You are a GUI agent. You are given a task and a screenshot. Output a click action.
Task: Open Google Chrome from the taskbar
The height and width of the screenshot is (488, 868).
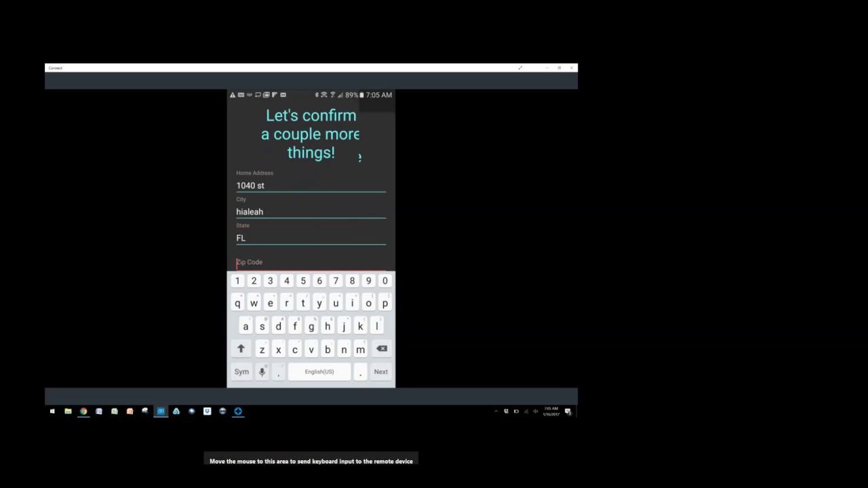pyautogui.click(x=83, y=411)
